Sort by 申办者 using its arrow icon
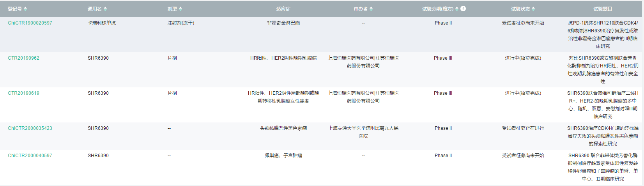Image resolution: width=644 pixels, height=186 pixels. [371, 9]
